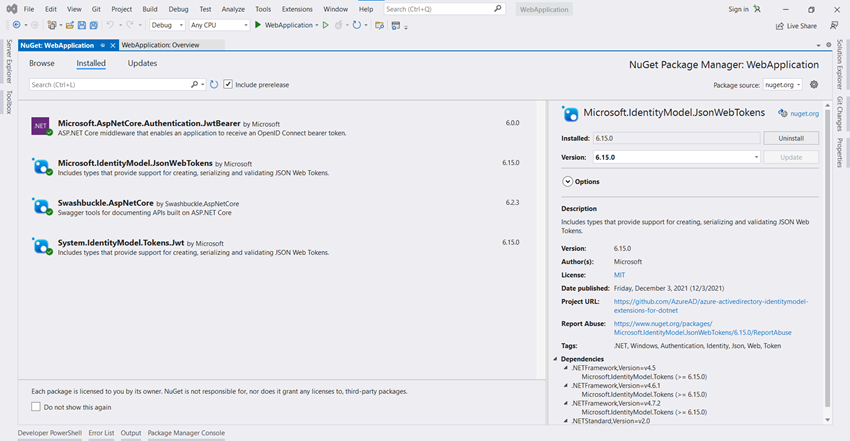Switch to WebApplication: Overview tab

tap(160, 45)
